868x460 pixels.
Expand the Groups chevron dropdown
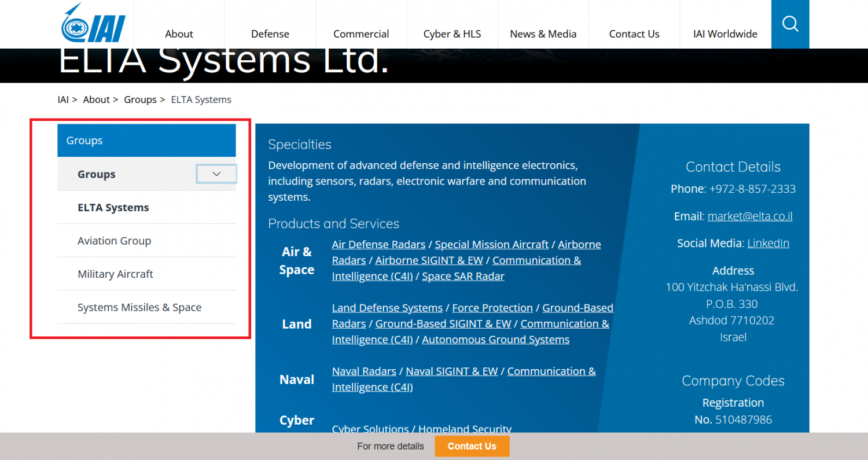tap(216, 174)
